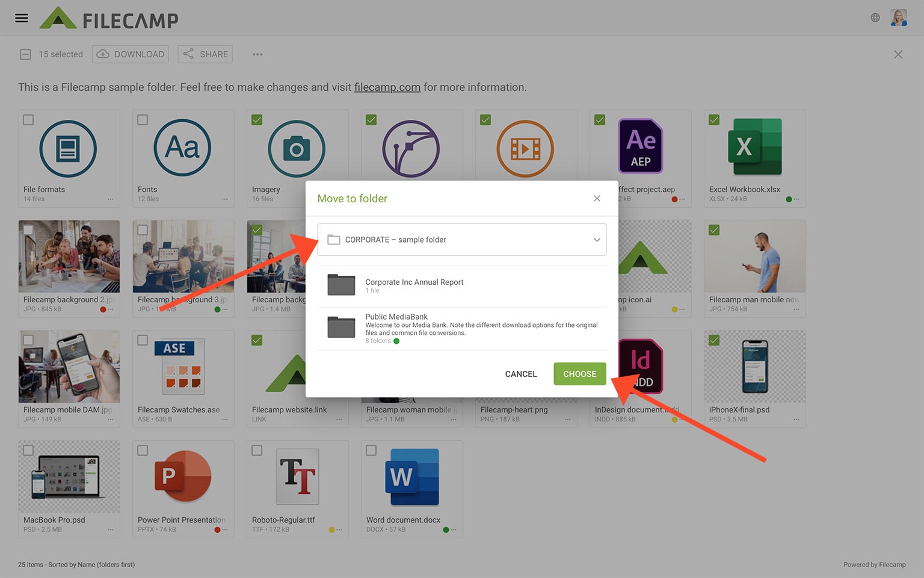Open the File formats folder icon
The image size is (924, 578).
click(68, 149)
